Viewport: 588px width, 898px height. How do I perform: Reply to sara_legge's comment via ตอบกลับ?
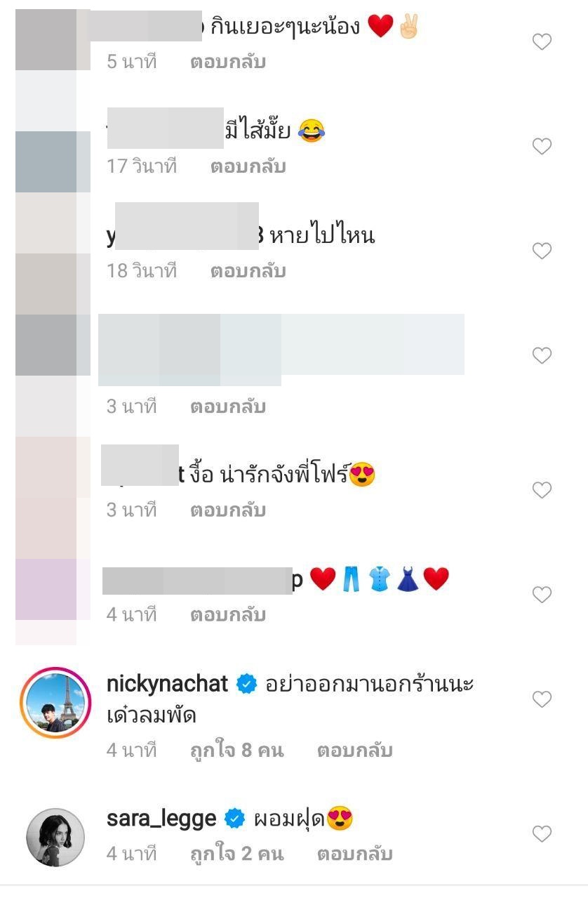pos(354,854)
